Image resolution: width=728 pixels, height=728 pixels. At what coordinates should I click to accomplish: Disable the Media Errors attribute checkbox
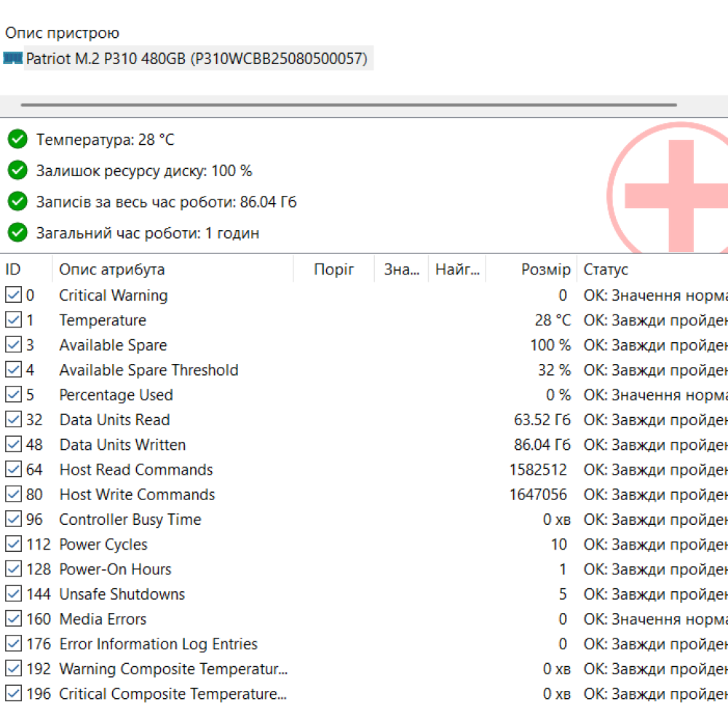pyautogui.click(x=13, y=620)
